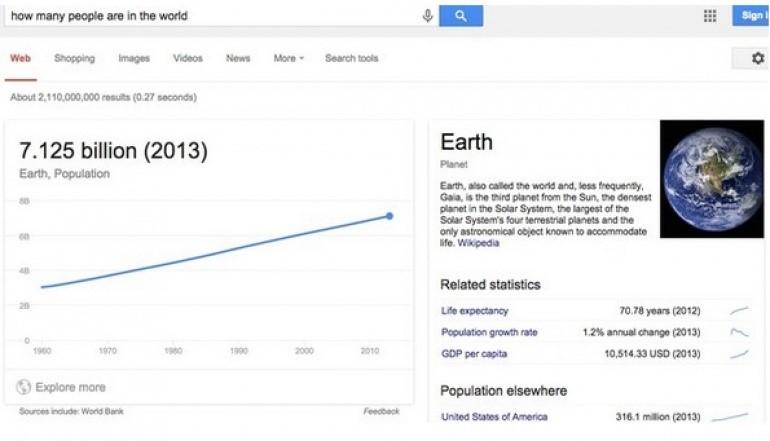Open the News tab
Image resolution: width=770 pixels, height=441 pixels.
(238, 59)
